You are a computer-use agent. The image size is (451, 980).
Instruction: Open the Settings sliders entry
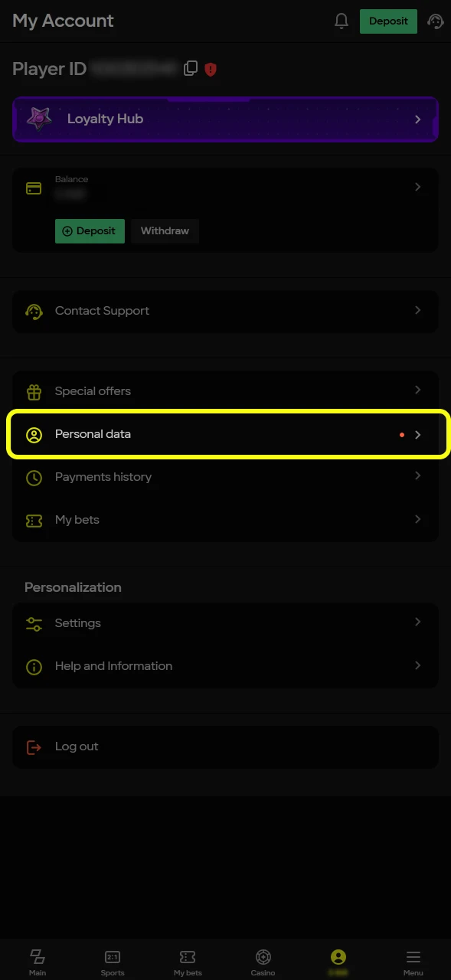tap(226, 622)
